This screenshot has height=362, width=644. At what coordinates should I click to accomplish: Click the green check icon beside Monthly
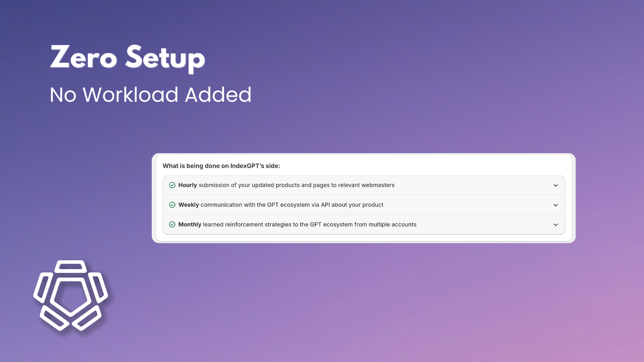coord(172,224)
